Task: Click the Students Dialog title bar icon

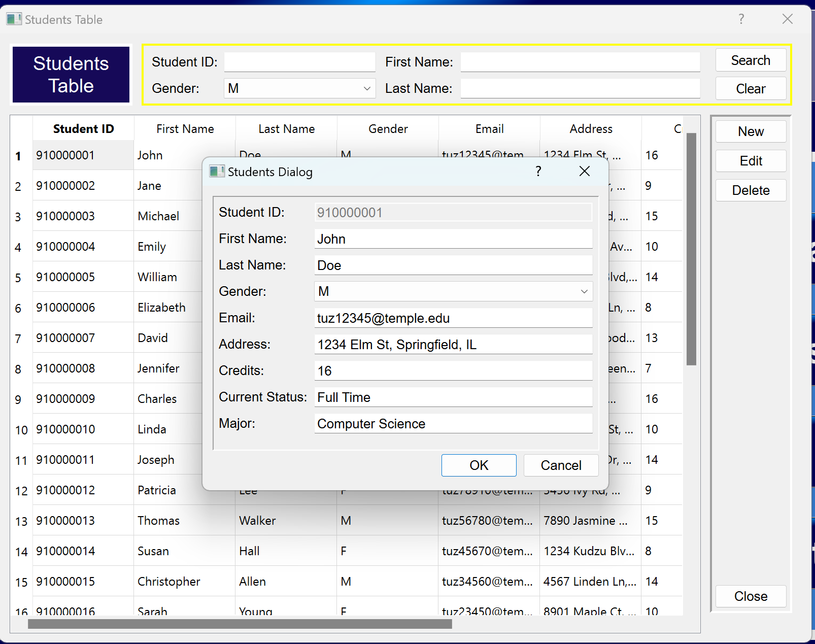Action: click(x=217, y=172)
